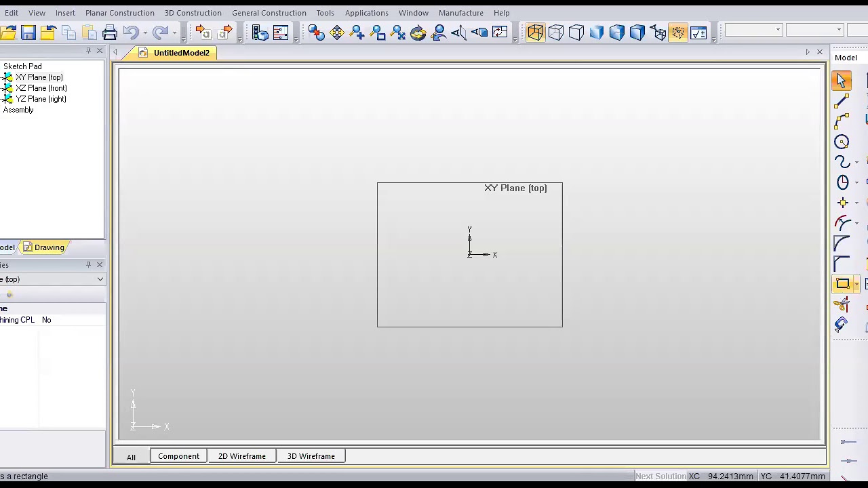Screen dimensions: 868x488
Task: Click the Refresh view icon
Action: coord(500,33)
